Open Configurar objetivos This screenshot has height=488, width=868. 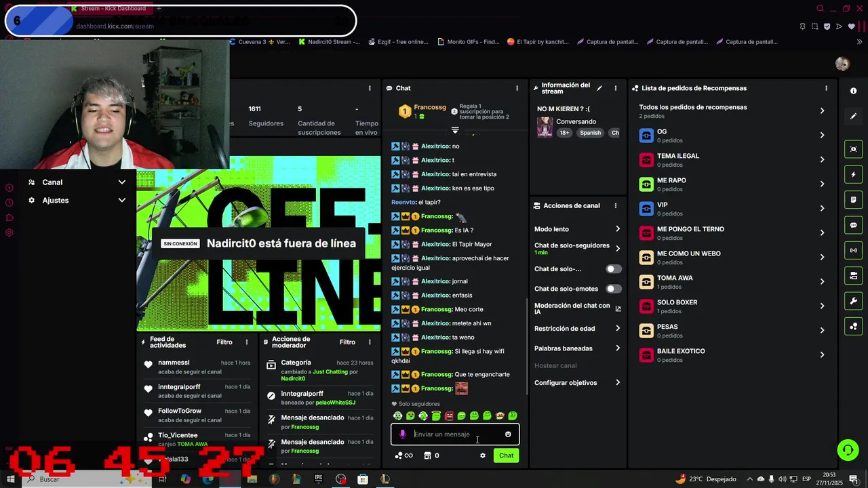point(577,383)
